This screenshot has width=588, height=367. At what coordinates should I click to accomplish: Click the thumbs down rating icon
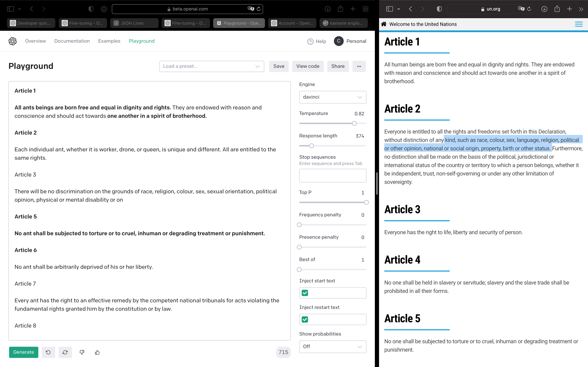pos(82,352)
